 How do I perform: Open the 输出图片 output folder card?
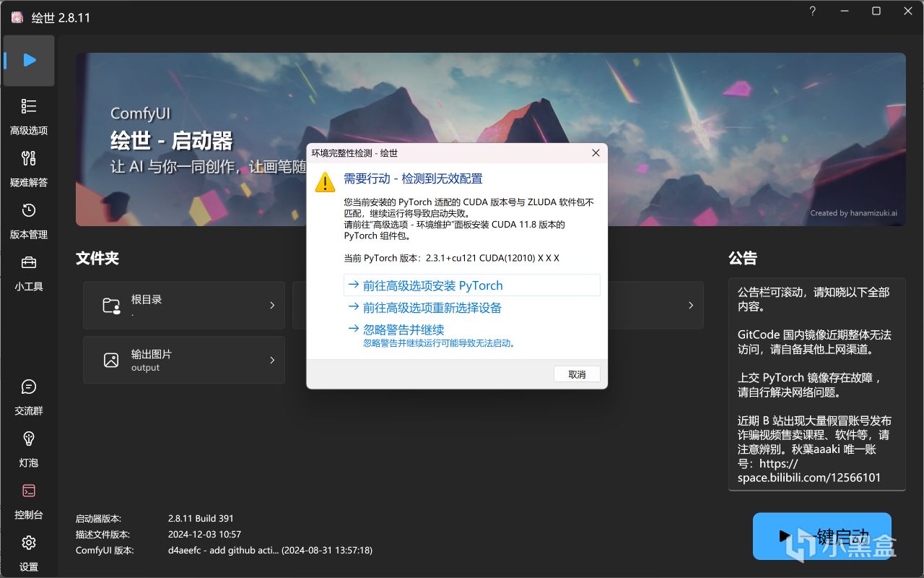(x=184, y=360)
